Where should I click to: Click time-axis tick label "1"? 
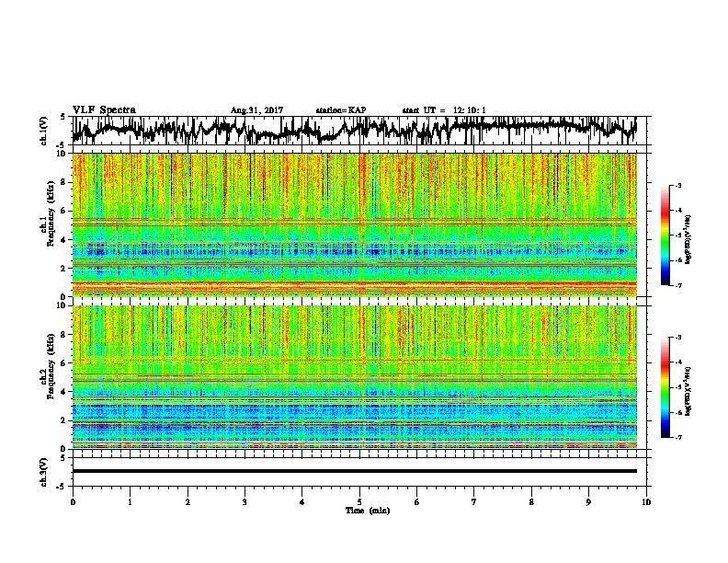[x=130, y=502]
